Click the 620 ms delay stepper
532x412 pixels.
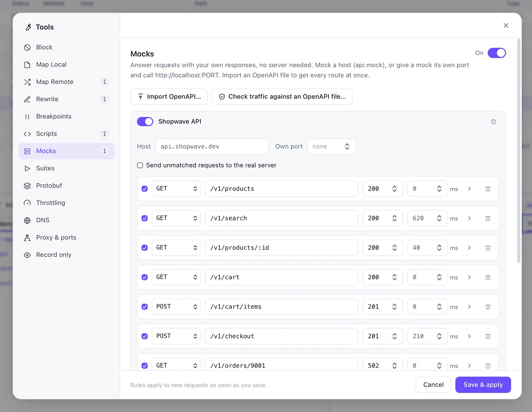[x=439, y=218]
